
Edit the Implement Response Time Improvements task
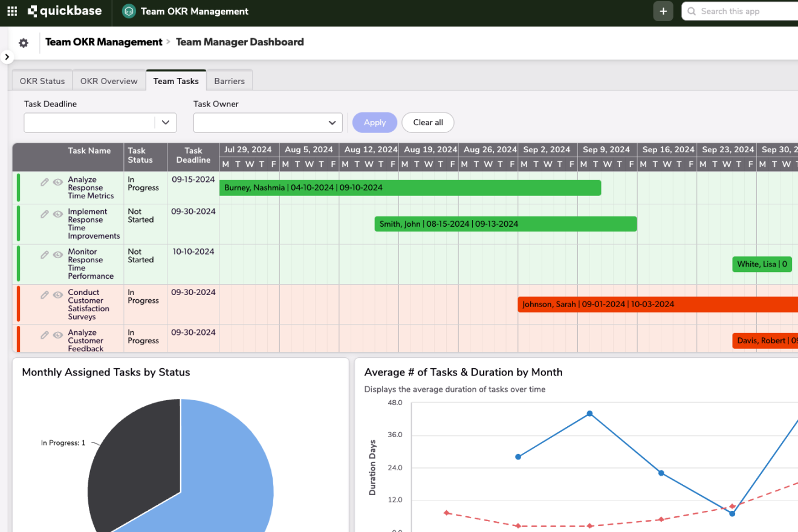click(x=45, y=214)
